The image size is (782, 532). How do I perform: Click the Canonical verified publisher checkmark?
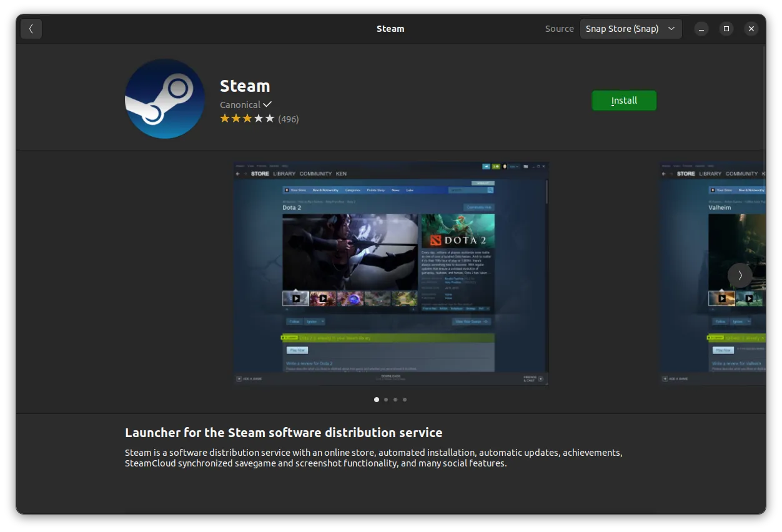[x=267, y=104]
